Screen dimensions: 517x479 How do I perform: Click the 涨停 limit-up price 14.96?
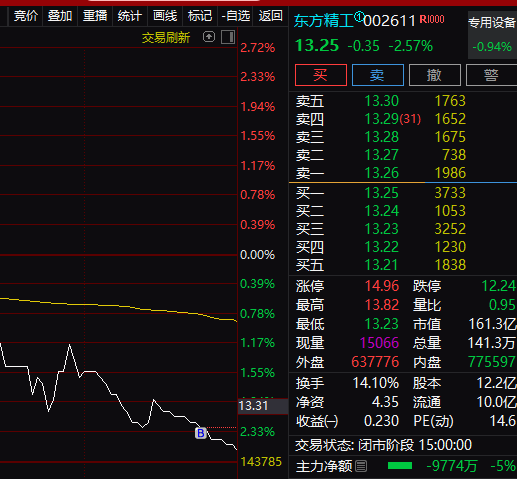click(382, 286)
